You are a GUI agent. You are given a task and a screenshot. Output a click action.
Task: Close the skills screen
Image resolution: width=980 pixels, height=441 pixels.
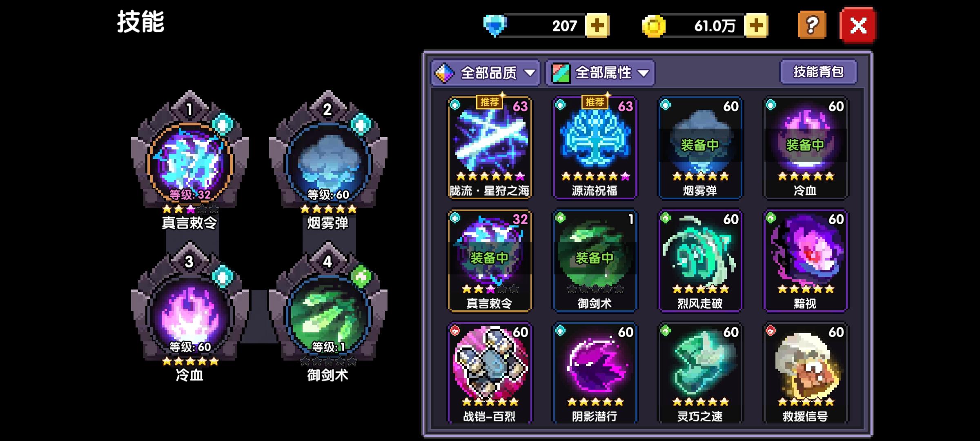click(858, 25)
